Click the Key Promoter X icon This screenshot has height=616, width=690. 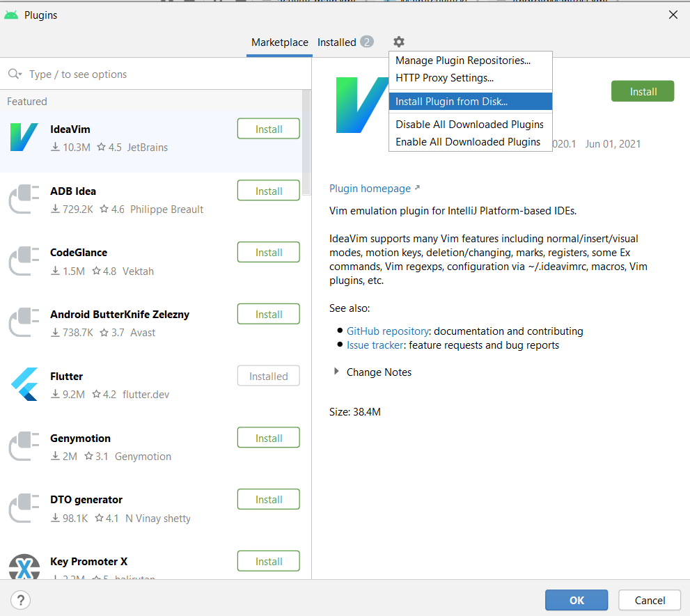(24, 567)
